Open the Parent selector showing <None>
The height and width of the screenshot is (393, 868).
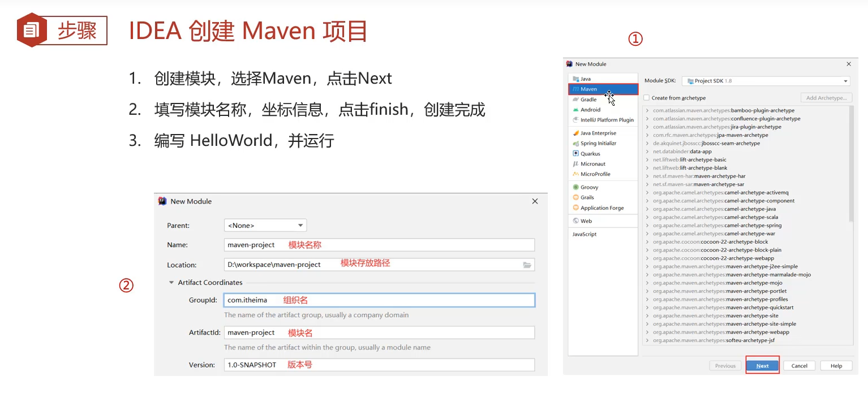[265, 225]
